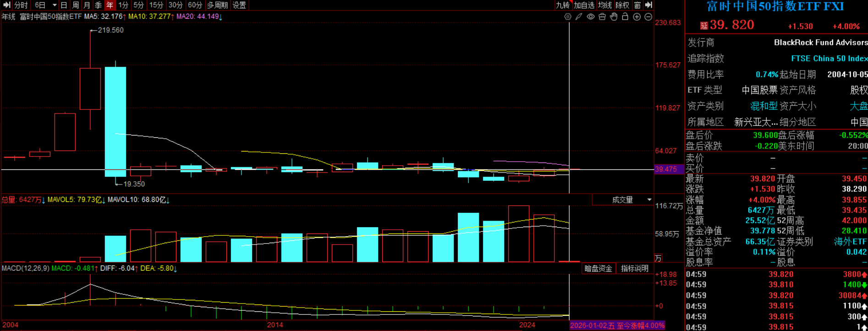Open 指标说明 indicator description

(x=635, y=268)
